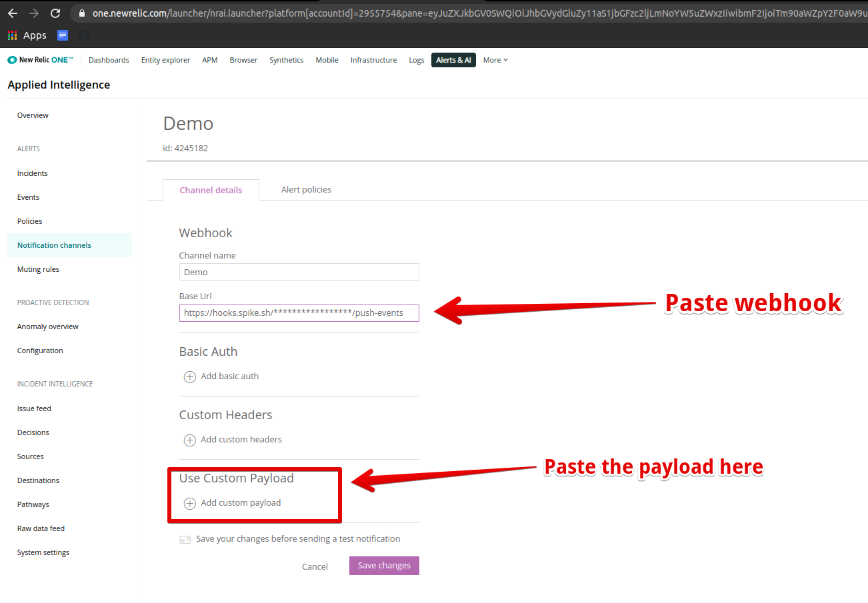Click the test notification envelope icon
Viewport: 868px width, 603px height.
(x=185, y=539)
